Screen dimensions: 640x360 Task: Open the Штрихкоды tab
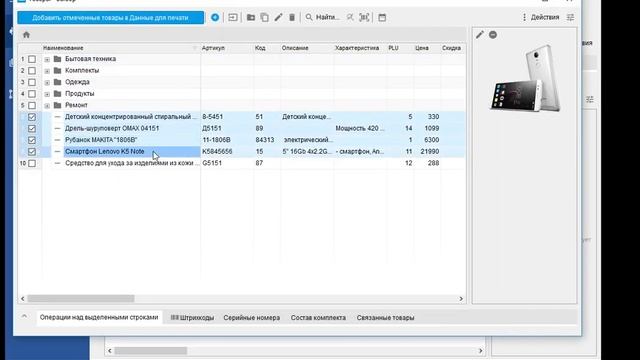pos(192,318)
